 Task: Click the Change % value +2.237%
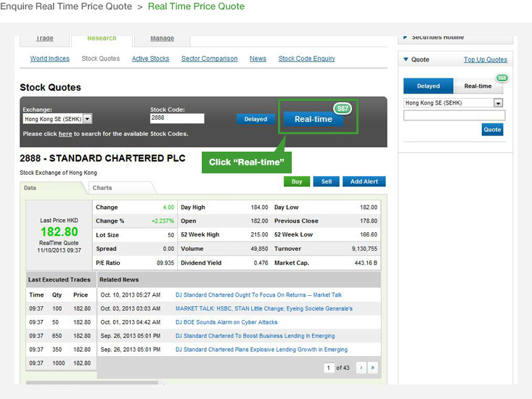pos(163,221)
